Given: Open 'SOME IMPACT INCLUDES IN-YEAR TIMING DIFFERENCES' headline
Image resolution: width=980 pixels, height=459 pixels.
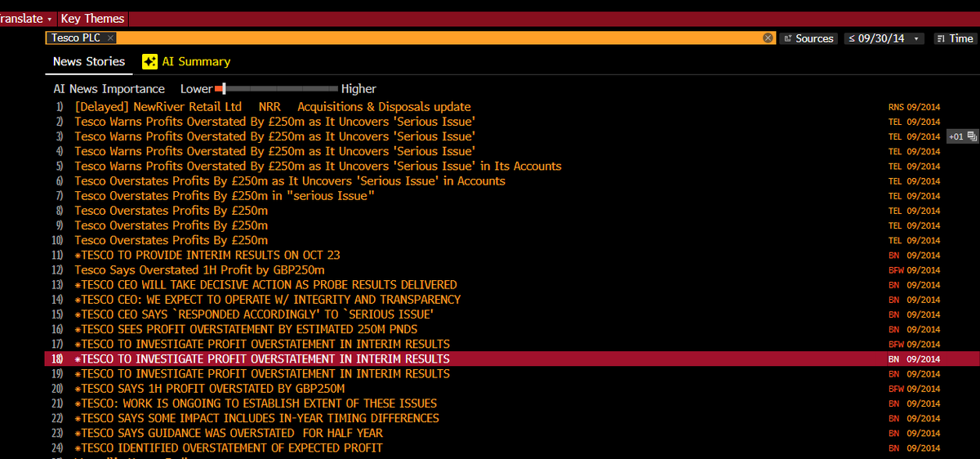Looking at the screenshot, I should (256, 418).
